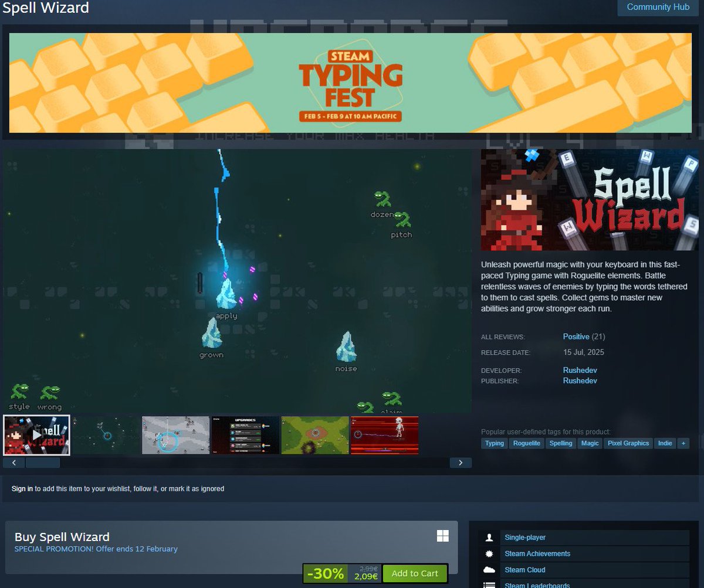Click the release date '15 Jul, 2025'
This screenshot has width=704, height=588.
[x=584, y=352]
